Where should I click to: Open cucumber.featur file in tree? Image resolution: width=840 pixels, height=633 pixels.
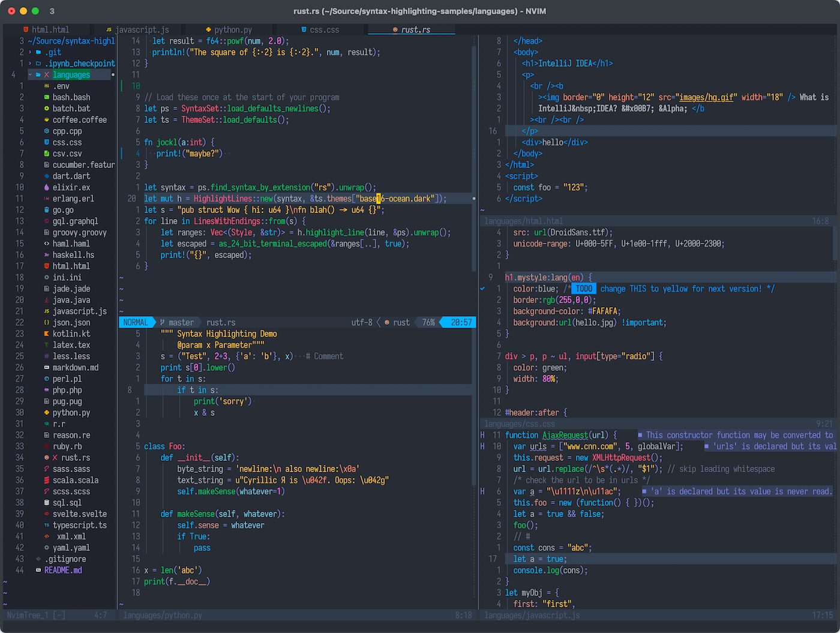pos(83,165)
